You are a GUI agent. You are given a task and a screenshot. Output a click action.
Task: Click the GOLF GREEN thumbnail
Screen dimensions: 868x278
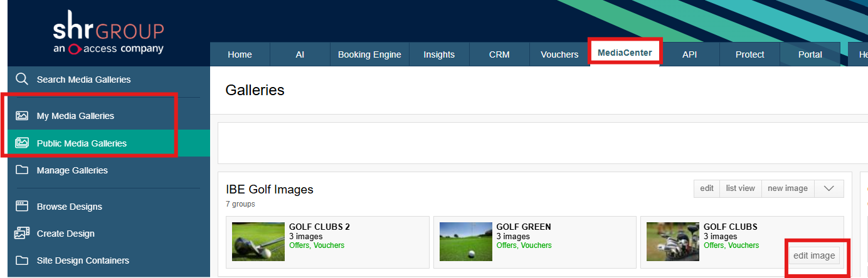tap(466, 241)
